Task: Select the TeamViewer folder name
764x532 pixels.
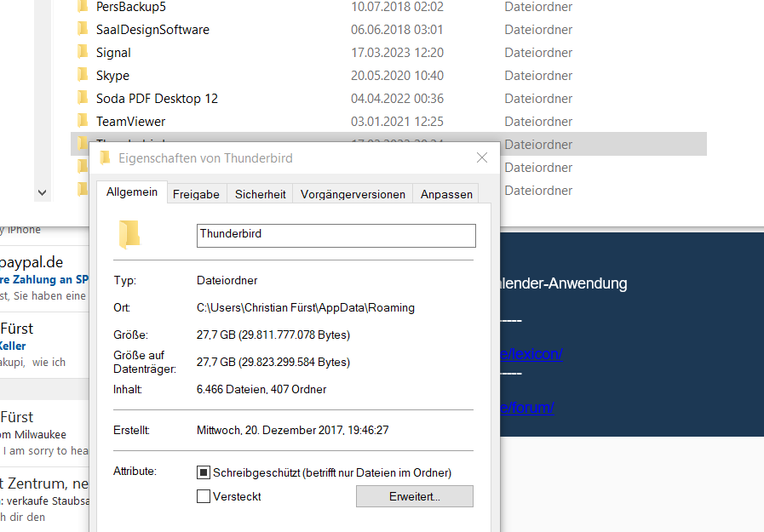Action: pos(130,121)
